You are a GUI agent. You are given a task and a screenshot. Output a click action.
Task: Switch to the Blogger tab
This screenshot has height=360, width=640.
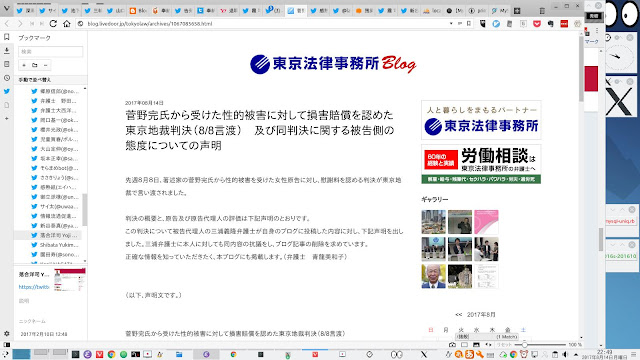[138, 11]
